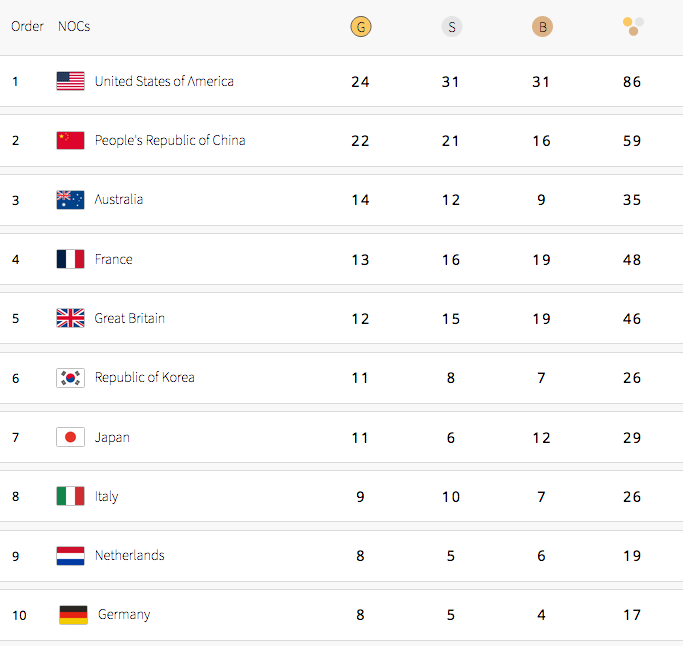The image size is (683, 646).
Task: Click the silver medal column icon
Action: click(x=452, y=27)
